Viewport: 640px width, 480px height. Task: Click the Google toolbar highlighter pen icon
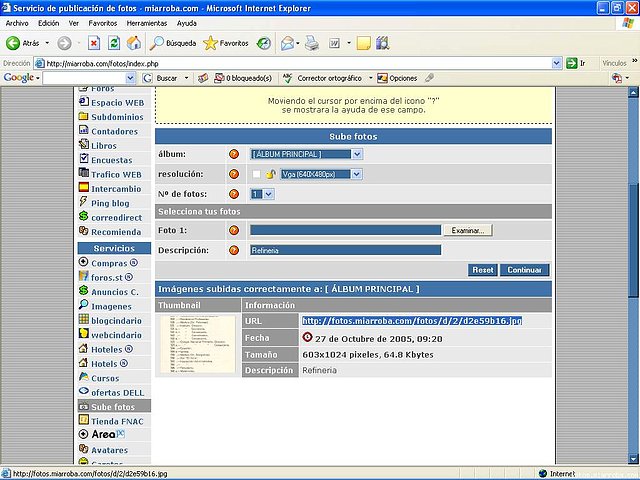tap(429, 78)
